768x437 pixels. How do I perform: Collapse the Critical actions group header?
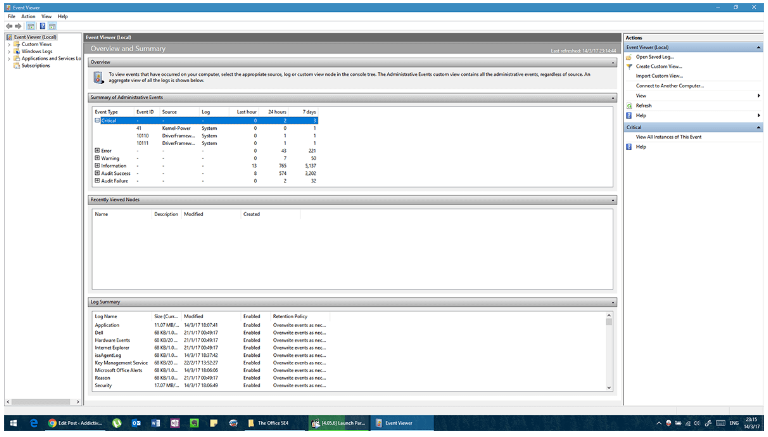click(x=758, y=127)
